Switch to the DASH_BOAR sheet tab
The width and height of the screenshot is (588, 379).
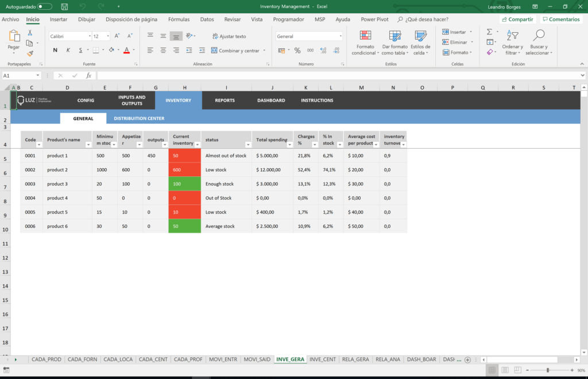coord(422,359)
